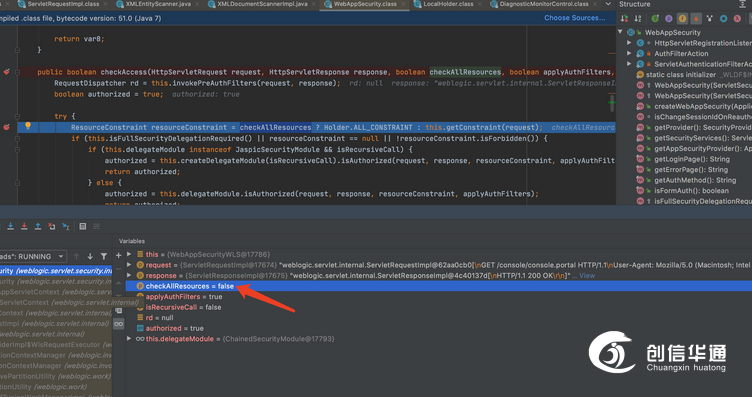Click Show Lambdas pink icon in Structure

pos(737,19)
